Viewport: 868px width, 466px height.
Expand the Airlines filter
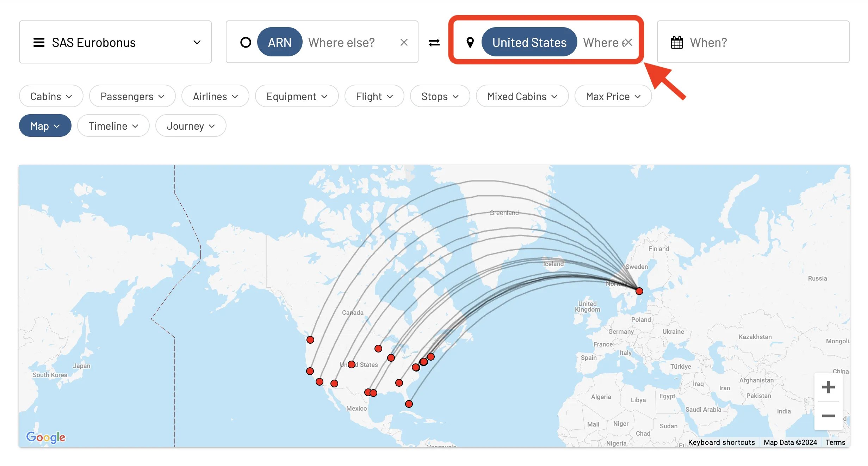pos(215,96)
